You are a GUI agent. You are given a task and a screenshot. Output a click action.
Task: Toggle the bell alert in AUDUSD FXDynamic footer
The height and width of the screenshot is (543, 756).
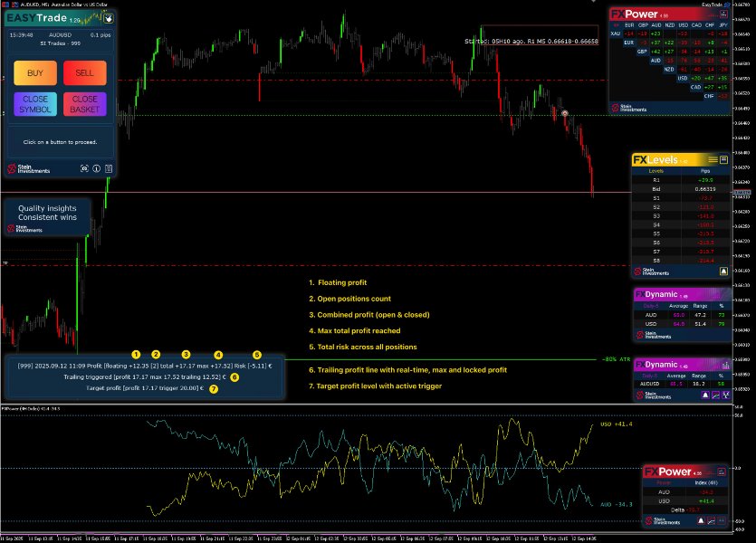tap(705, 395)
